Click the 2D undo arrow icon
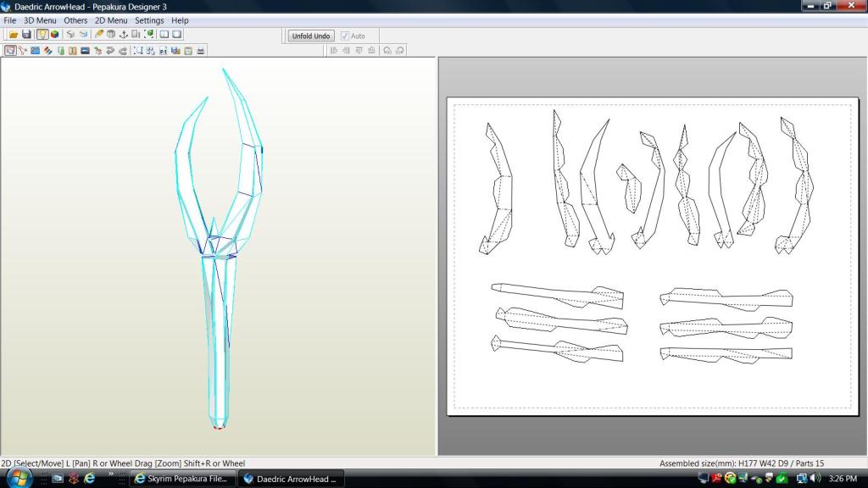 tap(110, 50)
